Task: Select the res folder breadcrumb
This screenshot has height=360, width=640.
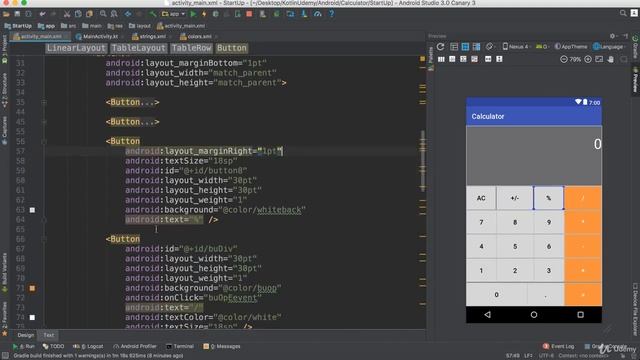Action: point(115,26)
